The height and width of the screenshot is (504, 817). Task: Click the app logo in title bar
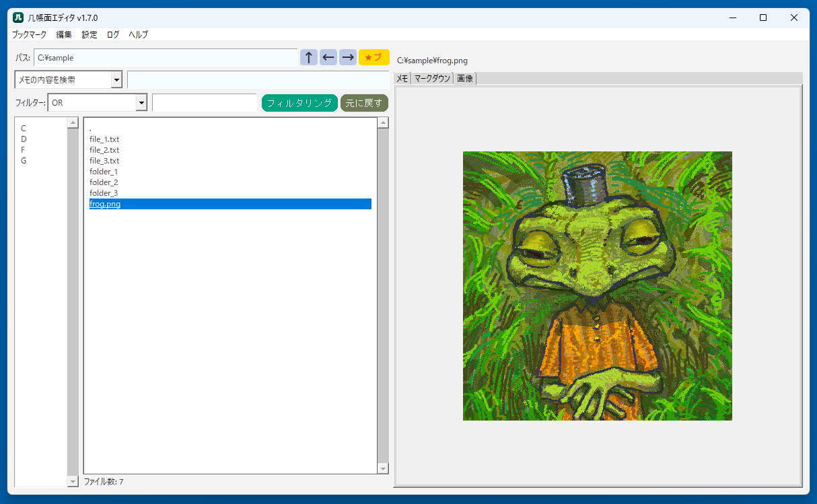point(19,17)
